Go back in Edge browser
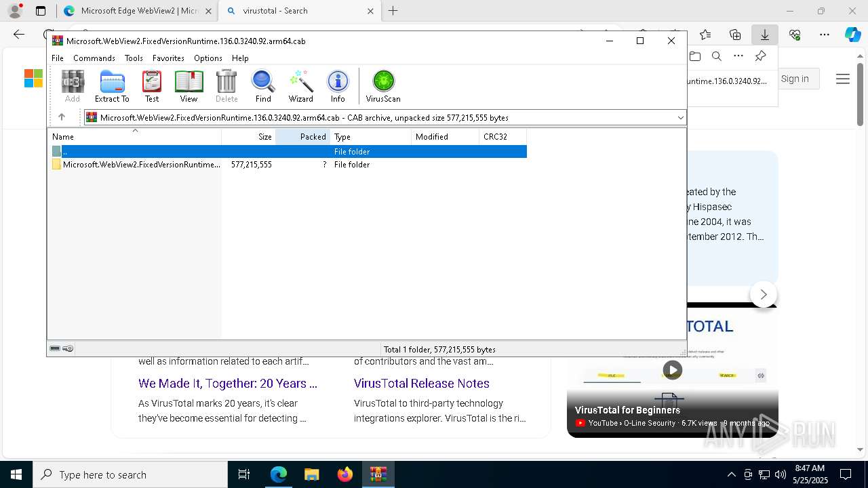This screenshot has width=868, height=488. (19, 35)
